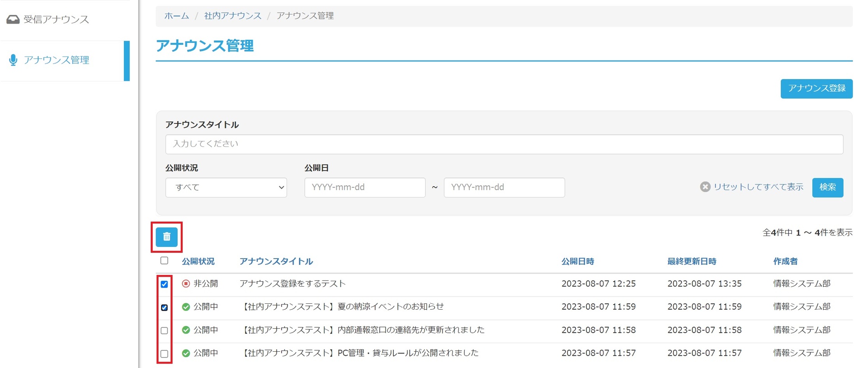Click the inbox icon beside 受信アナウンス
Image resolution: width=868 pixels, height=368 pixels.
click(13, 19)
